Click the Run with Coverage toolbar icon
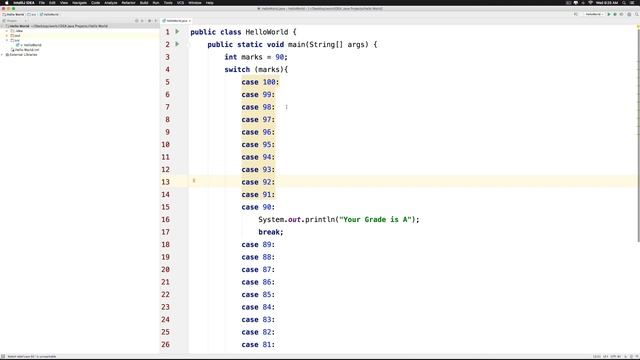Viewport: 640px width, 360px height. point(622,14)
